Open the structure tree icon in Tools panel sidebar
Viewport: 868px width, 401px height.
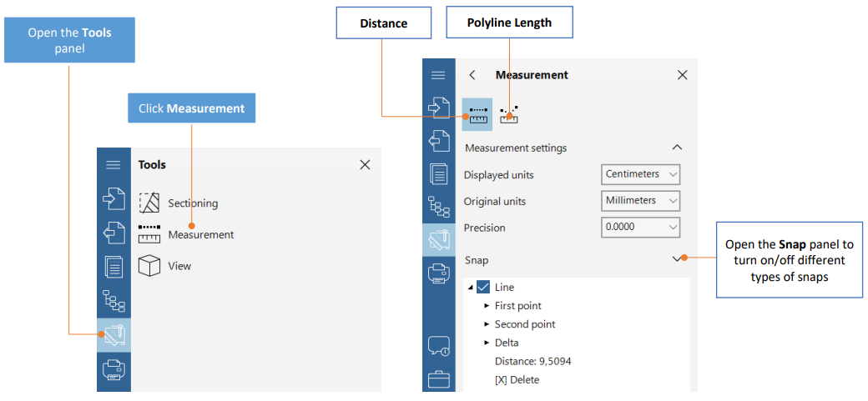pyautogui.click(x=114, y=301)
